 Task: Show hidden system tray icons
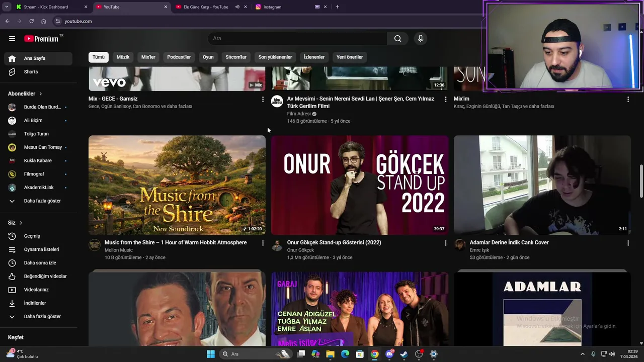click(x=583, y=354)
